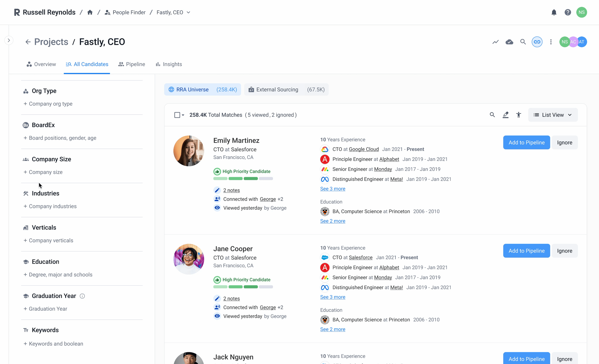599x364 pixels.
Task: Open Emily Martinez's profile photo
Action: click(x=189, y=151)
